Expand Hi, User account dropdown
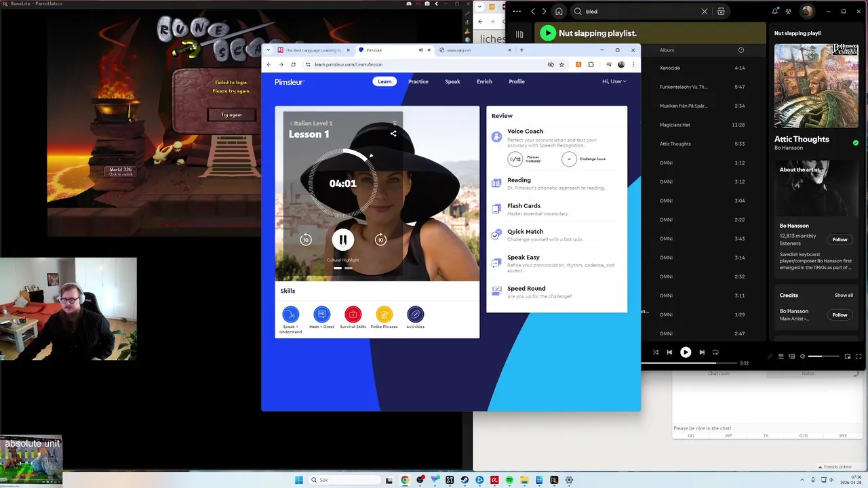Viewport: 868px width, 488px height. pyautogui.click(x=614, y=81)
